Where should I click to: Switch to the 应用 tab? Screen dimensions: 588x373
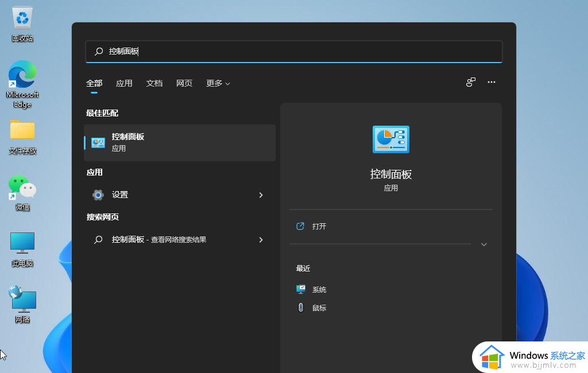[124, 83]
